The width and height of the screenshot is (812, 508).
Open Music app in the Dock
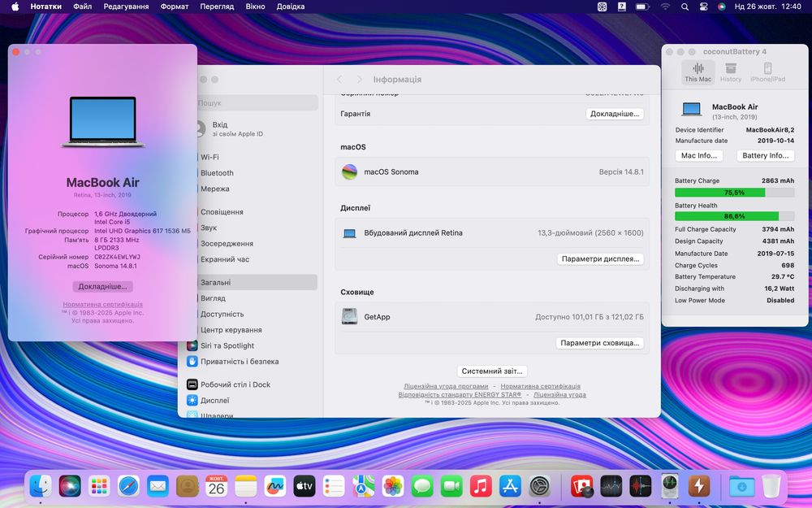(x=481, y=486)
